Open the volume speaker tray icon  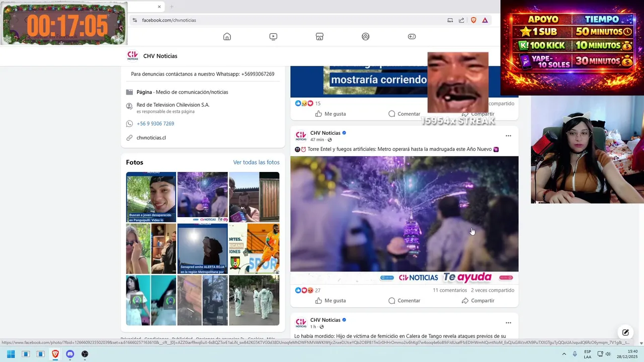point(608,354)
